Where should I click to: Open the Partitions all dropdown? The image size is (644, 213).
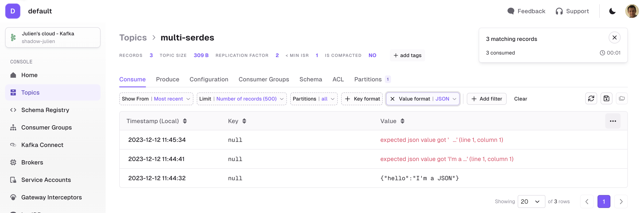(314, 99)
